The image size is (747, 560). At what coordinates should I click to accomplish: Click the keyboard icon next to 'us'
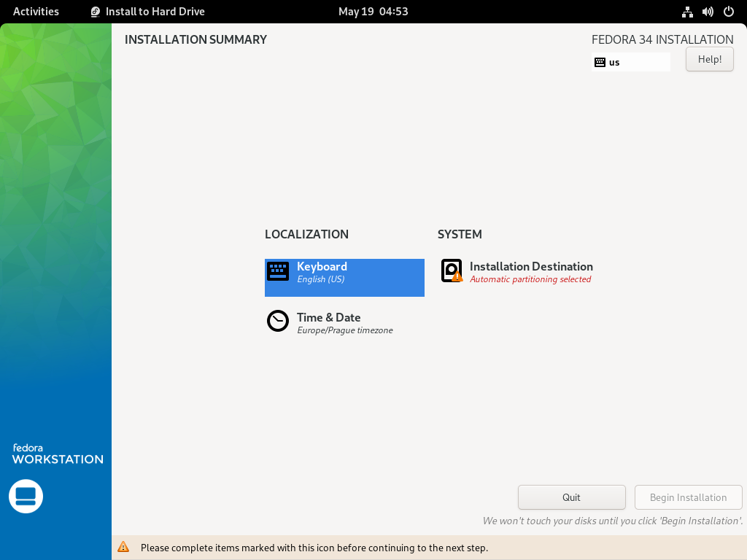[600, 63]
